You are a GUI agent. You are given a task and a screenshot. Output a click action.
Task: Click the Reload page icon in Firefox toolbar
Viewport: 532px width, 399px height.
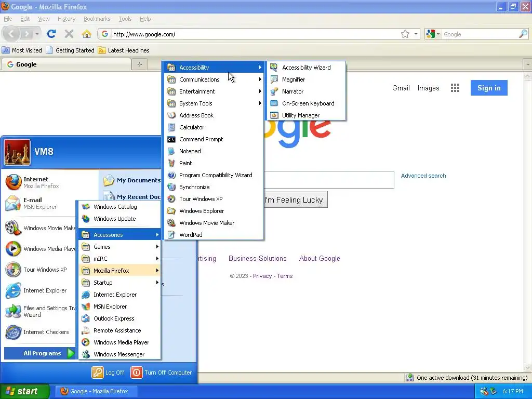(x=51, y=34)
